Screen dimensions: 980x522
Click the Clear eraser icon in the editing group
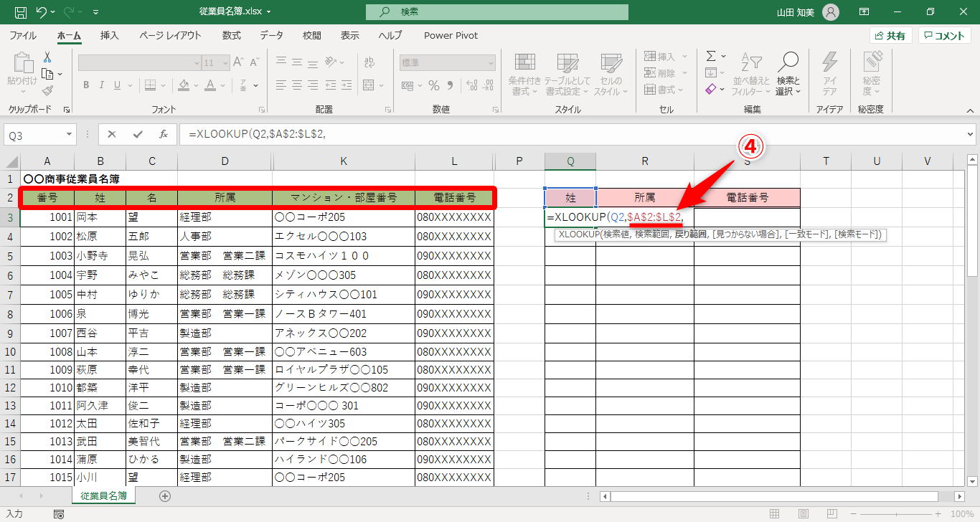tap(711, 90)
